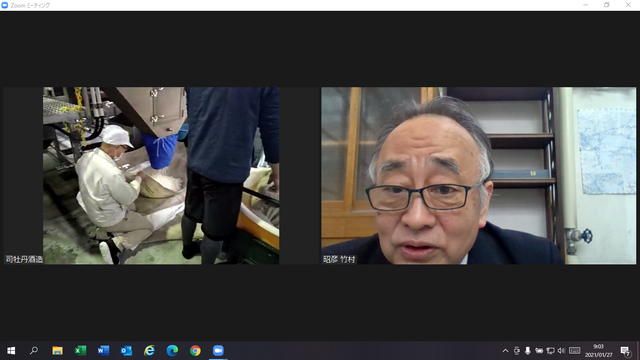Open the Action Center notifications icon
Viewport: 640px width, 360px height.
coord(625,351)
